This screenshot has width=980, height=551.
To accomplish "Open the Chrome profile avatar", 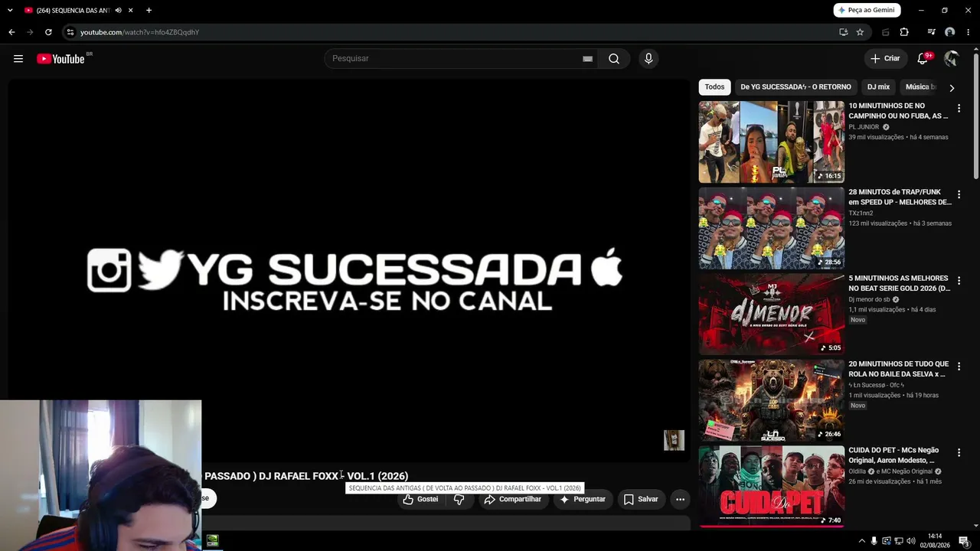I will point(949,32).
